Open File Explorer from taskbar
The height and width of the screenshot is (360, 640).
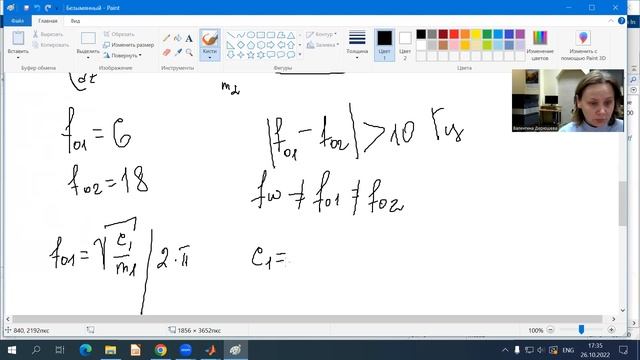click(x=111, y=350)
